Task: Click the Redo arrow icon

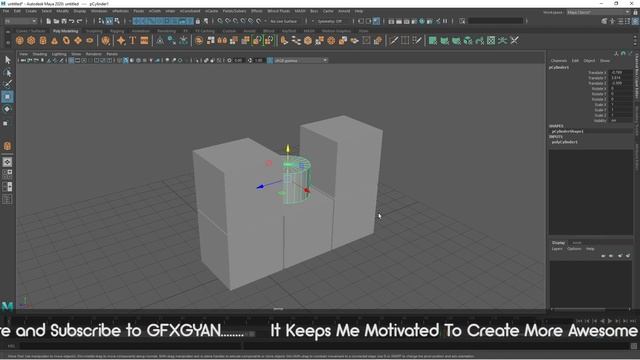Action: (x=80, y=21)
